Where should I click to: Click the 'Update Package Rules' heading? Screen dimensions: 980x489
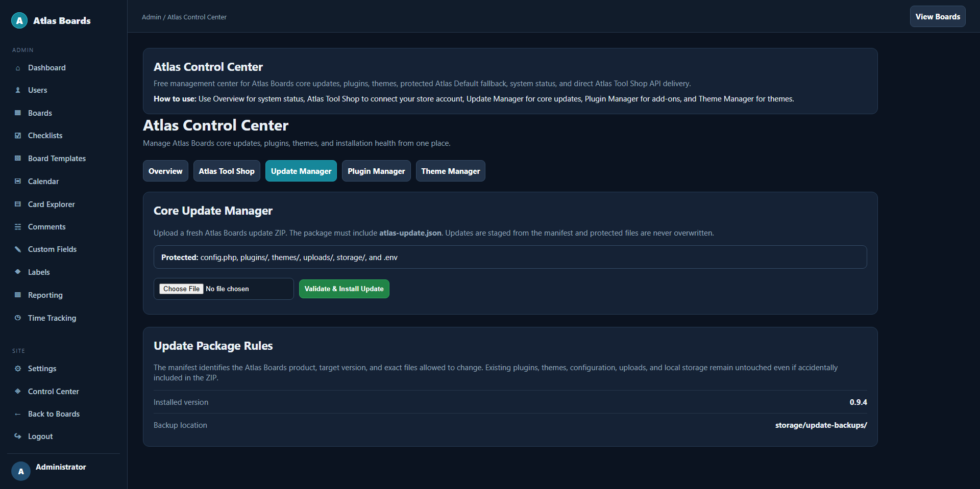click(213, 346)
